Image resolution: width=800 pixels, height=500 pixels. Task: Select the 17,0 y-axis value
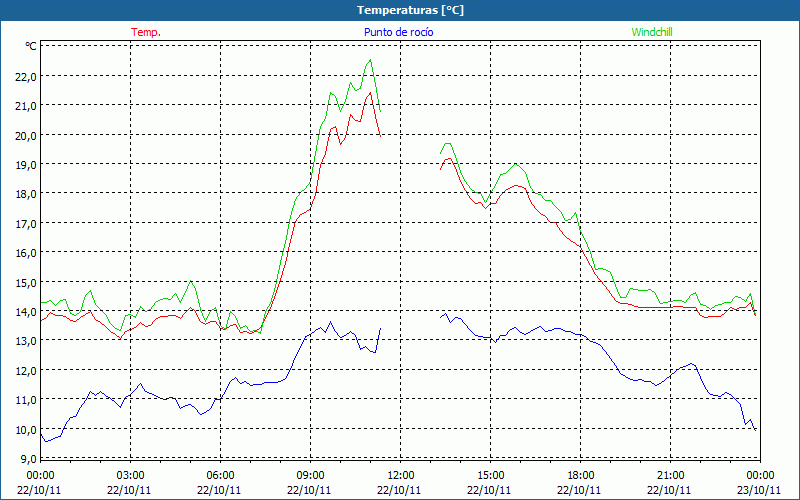(28, 224)
